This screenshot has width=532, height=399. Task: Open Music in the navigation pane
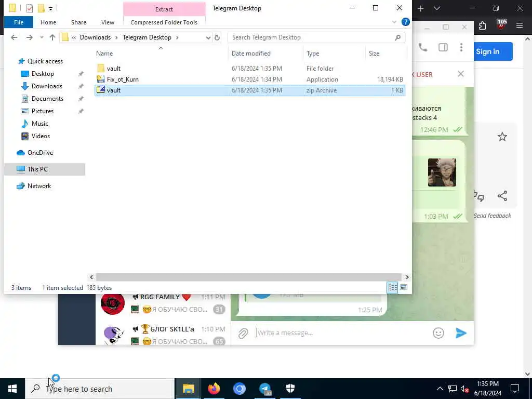tap(39, 124)
